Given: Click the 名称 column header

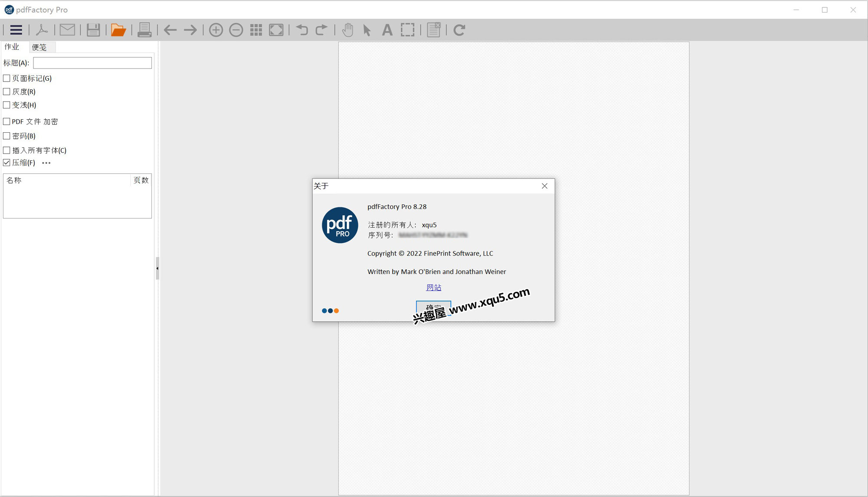Looking at the screenshot, I should point(67,180).
